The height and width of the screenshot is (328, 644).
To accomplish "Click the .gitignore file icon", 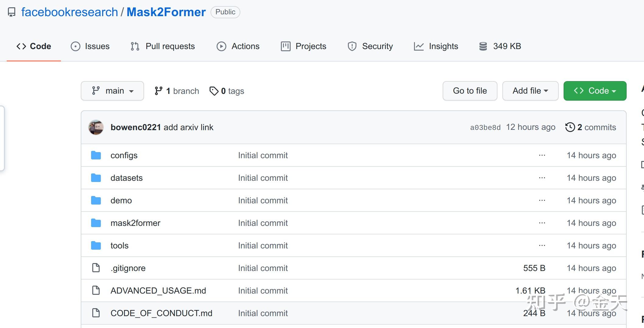I will point(96,268).
